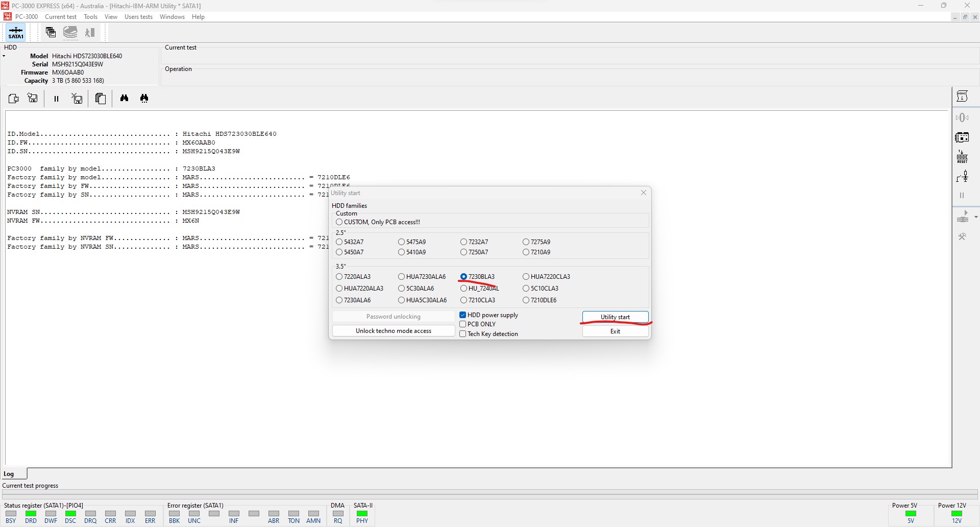
Task: Open the tools wrench icon in right sidebar
Action: pyautogui.click(x=962, y=236)
